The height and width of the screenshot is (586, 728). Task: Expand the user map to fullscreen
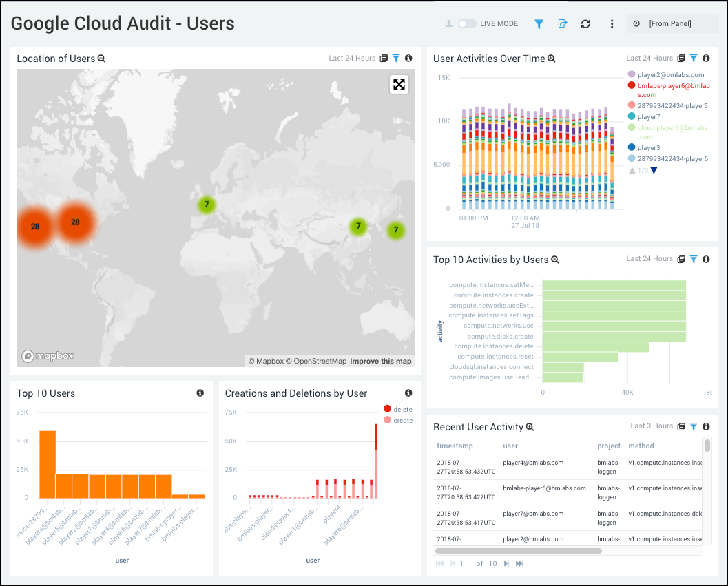pos(399,84)
